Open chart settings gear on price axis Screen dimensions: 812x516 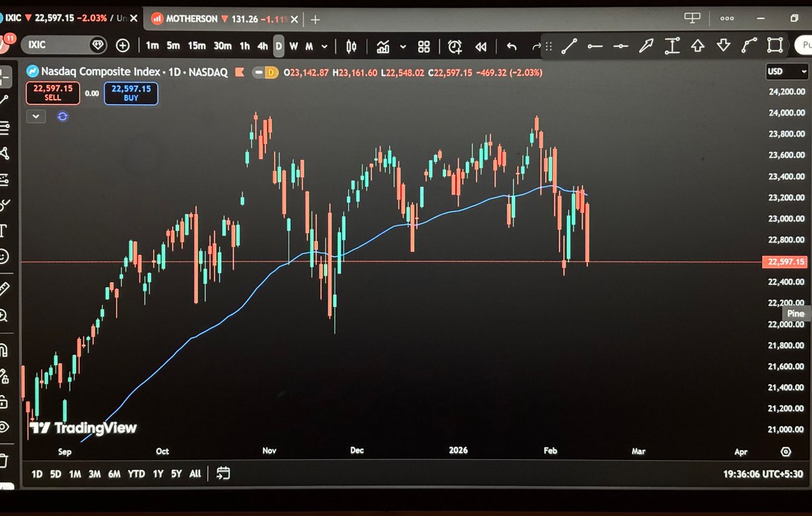coord(786,452)
